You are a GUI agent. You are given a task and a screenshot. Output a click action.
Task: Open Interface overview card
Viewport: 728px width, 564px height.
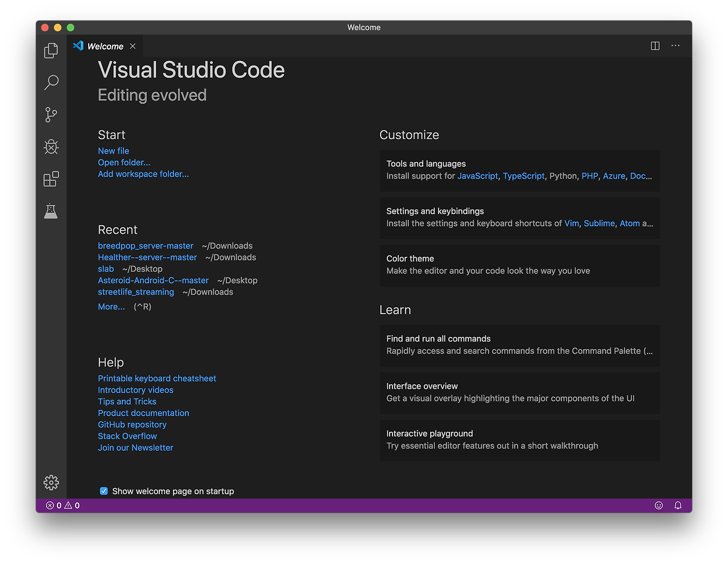pyautogui.click(x=520, y=393)
